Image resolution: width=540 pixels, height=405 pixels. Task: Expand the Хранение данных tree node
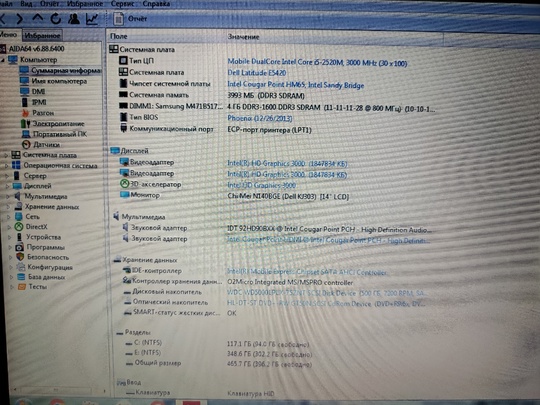pyautogui.click(x=8, y=207)
